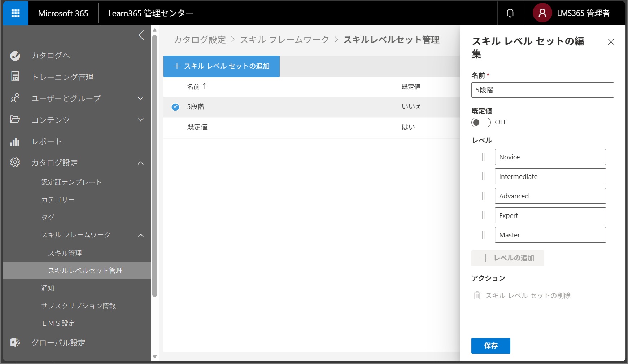Click the トレーニング管理 document icon

click(x=15, y=76)
